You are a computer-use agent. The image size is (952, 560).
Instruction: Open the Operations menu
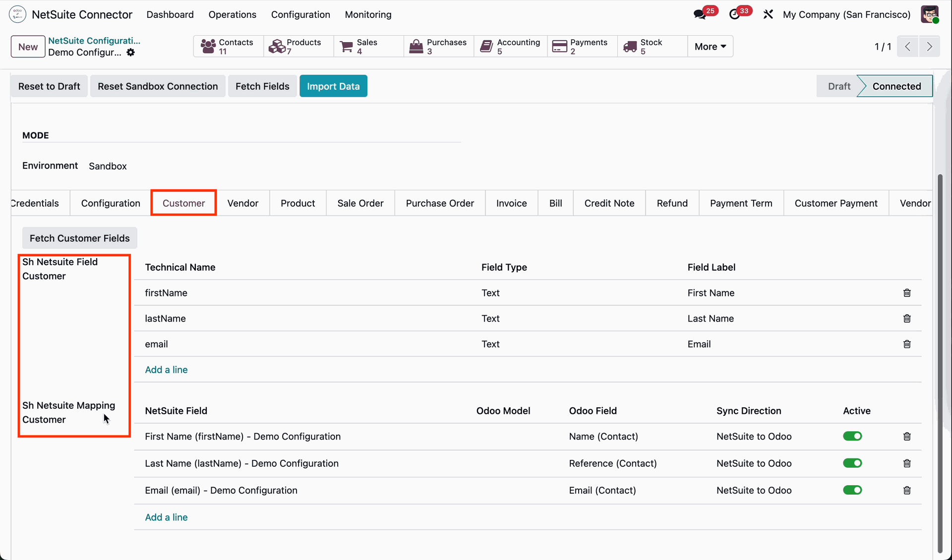[x=233, y=14]
